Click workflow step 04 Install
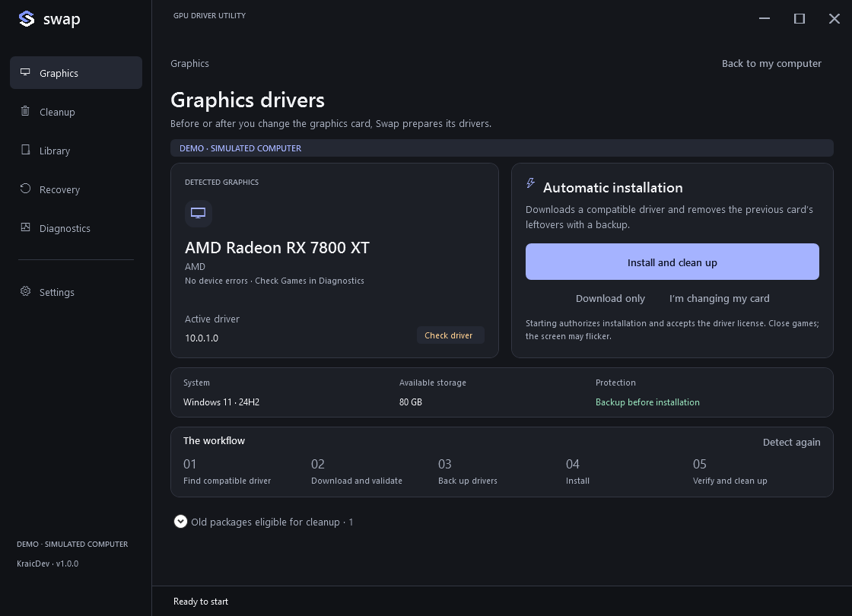 click(577, 472)
